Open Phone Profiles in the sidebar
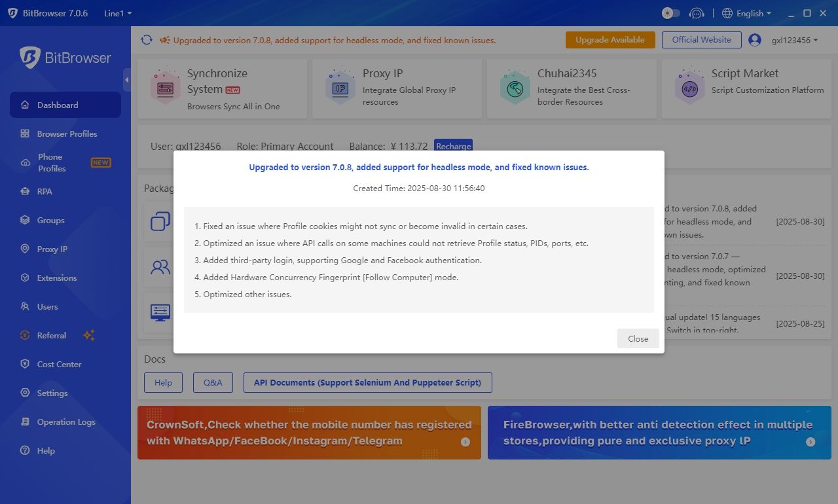 65,162
